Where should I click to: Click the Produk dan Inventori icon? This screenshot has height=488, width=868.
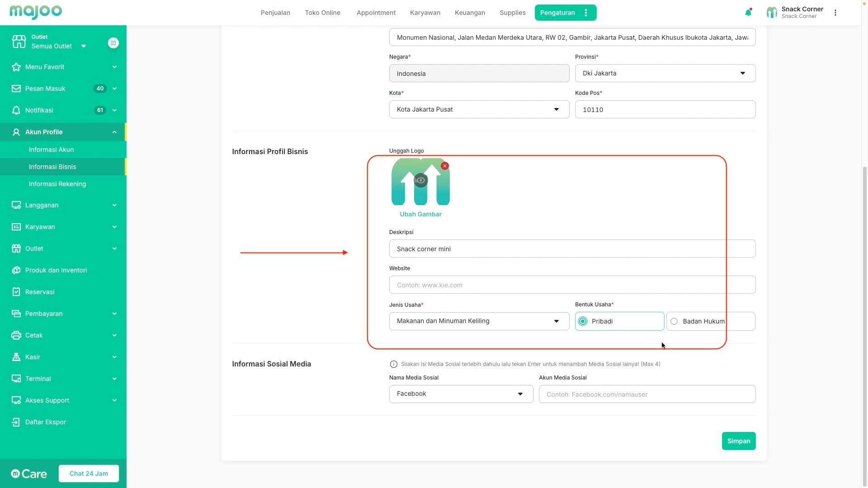[x=16, y=270]
